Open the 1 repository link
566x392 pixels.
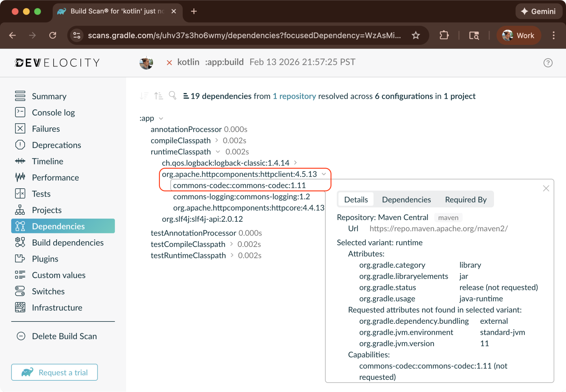[294, 96]
